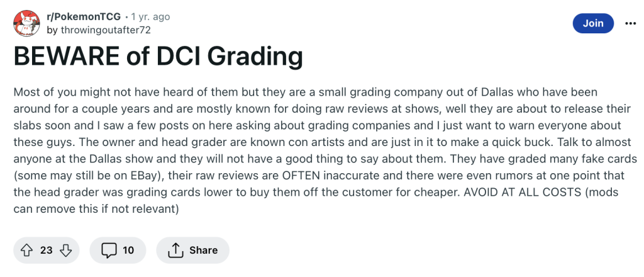This screenshot has width=644, height=277.
Task: Click the vote score showing 23
Action: click(x=46, y=250)
